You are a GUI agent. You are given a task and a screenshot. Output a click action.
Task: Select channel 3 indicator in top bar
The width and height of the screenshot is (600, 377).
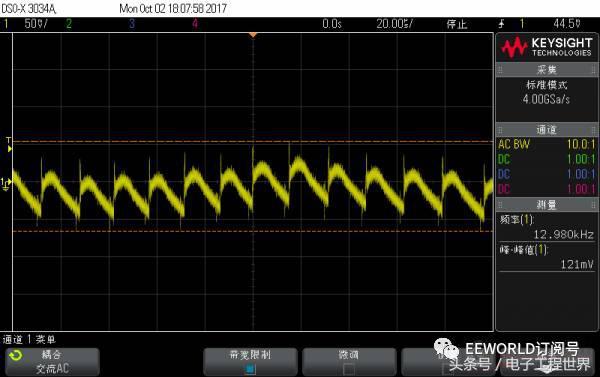coord(132,24)
